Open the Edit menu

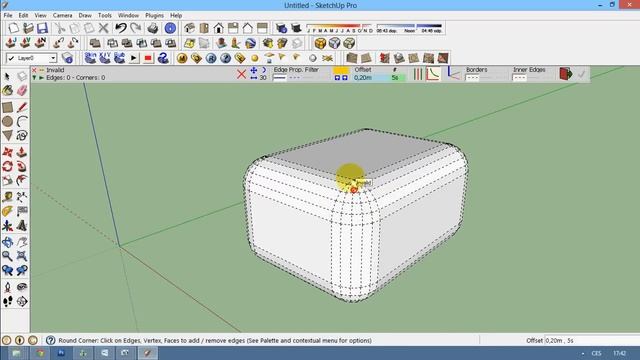(23, 15)
